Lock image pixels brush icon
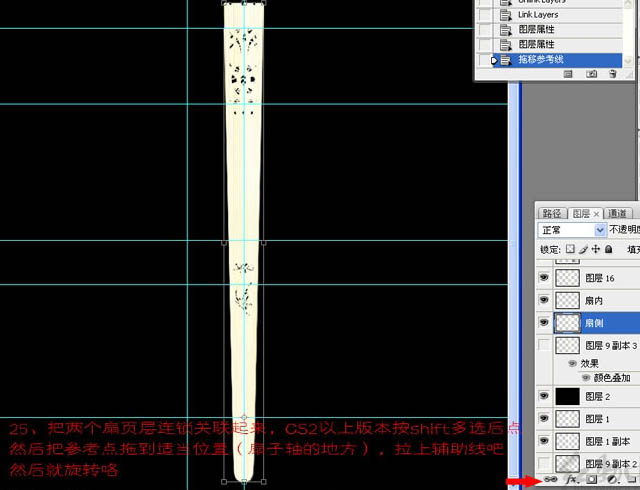This screenshot has height=490, width=640. [583, 249]
